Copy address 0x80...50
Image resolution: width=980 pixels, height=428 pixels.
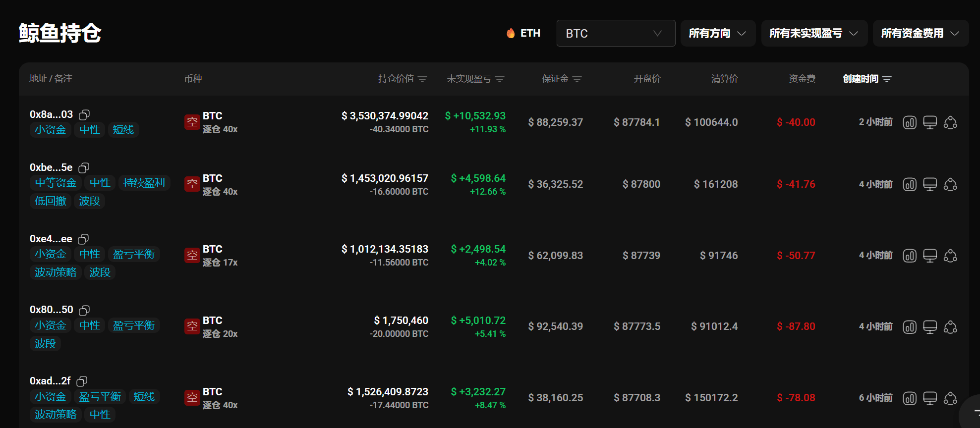point(84,310)
